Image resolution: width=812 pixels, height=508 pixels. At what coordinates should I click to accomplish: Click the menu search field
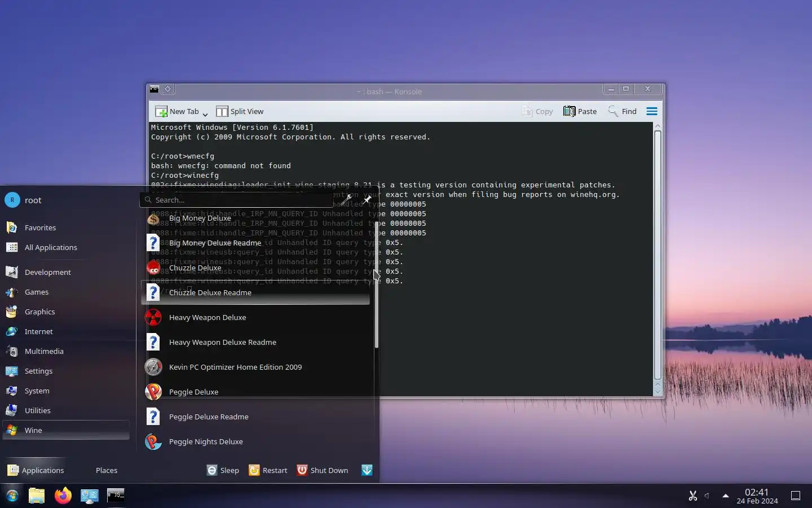(237, 200)
